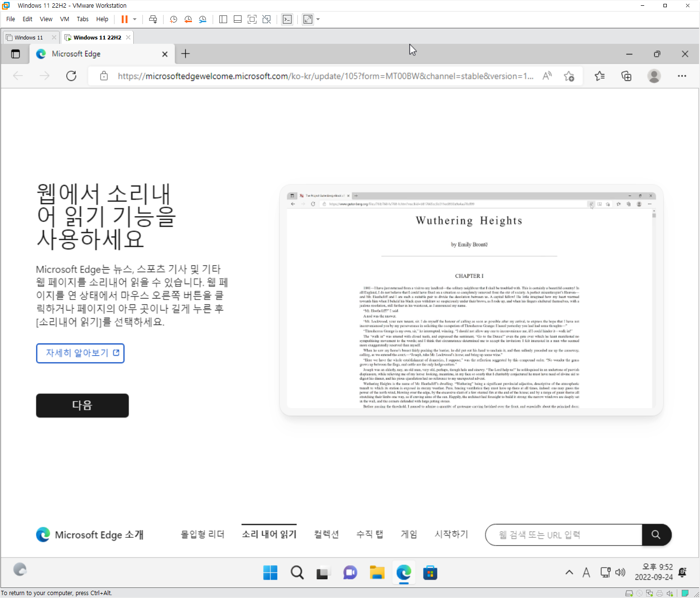Viewport: 700px width, 598px height.
Task: Click the black search magnifier button
Action: click(656, 535)
